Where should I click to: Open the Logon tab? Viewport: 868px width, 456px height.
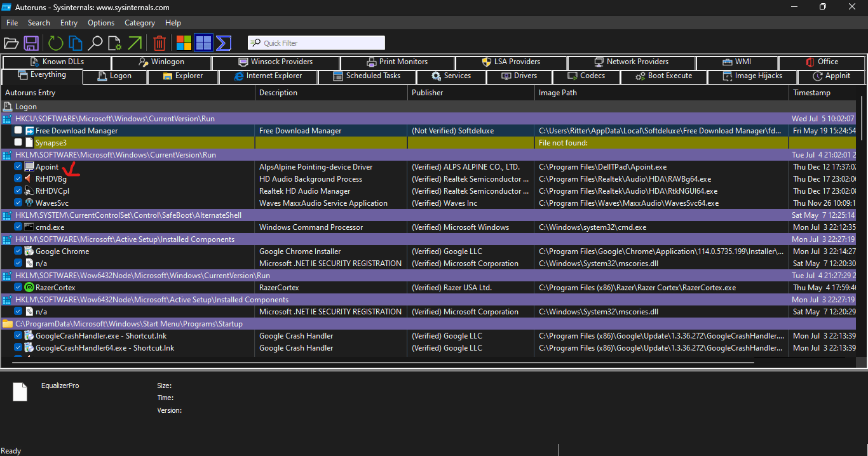pos(115,76)
